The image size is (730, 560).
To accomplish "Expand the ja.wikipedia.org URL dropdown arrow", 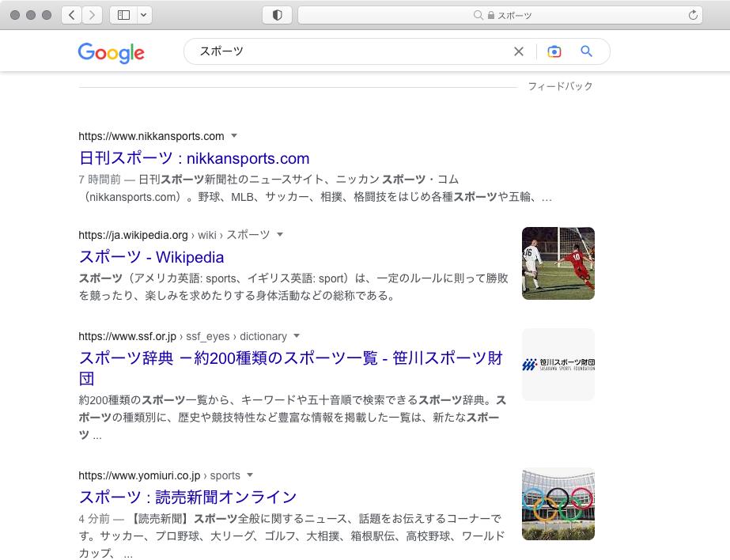I will tap(280, 235).
